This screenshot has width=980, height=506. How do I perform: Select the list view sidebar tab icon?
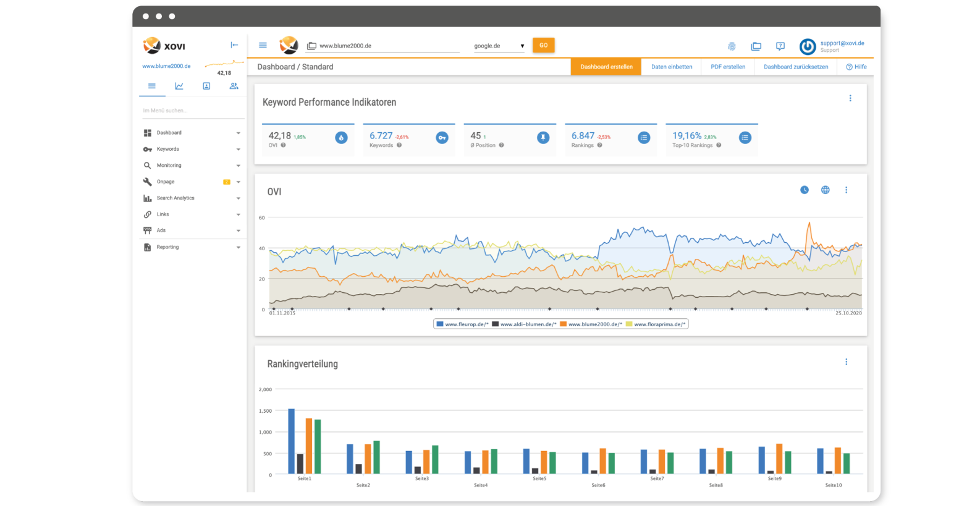point(151,86)
